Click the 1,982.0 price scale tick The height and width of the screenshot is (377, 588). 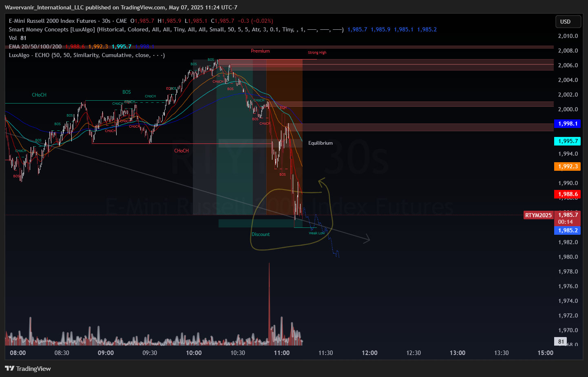pyautogui.click(x=568, y=242)
